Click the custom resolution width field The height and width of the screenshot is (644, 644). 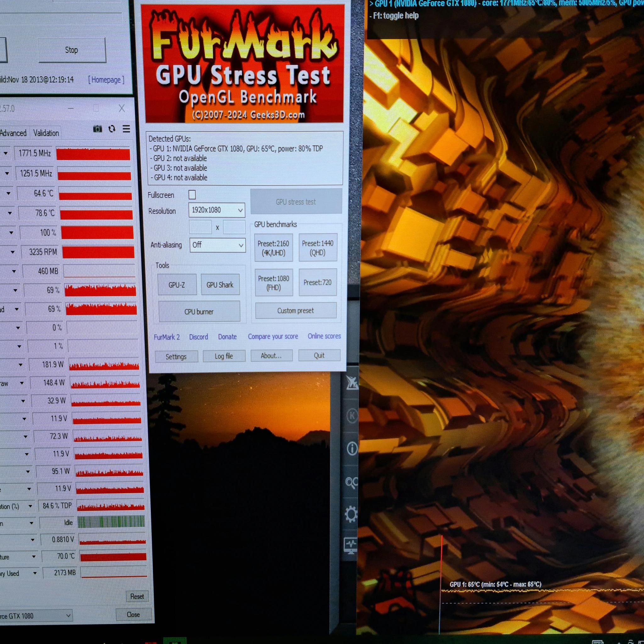coord(200,227)
